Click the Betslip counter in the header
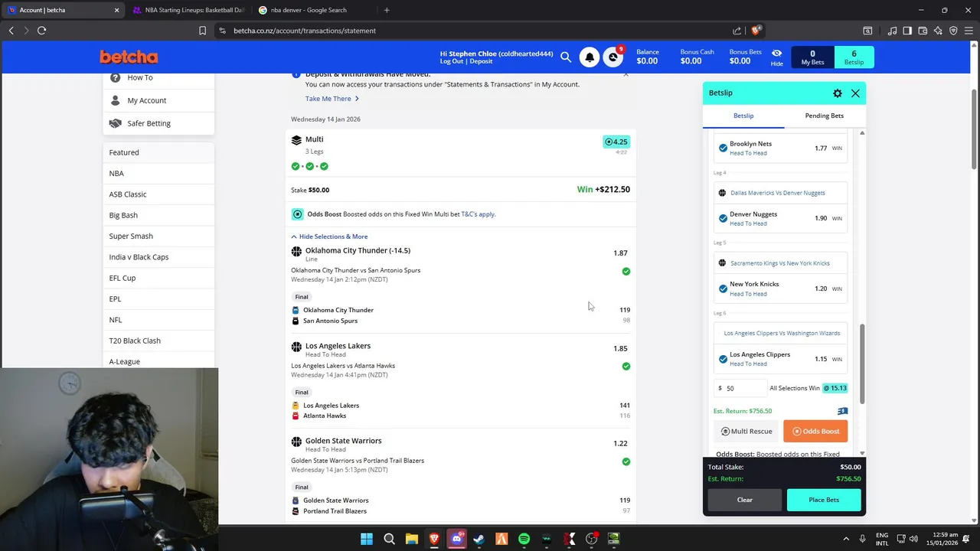 click(x=854, y=57)
